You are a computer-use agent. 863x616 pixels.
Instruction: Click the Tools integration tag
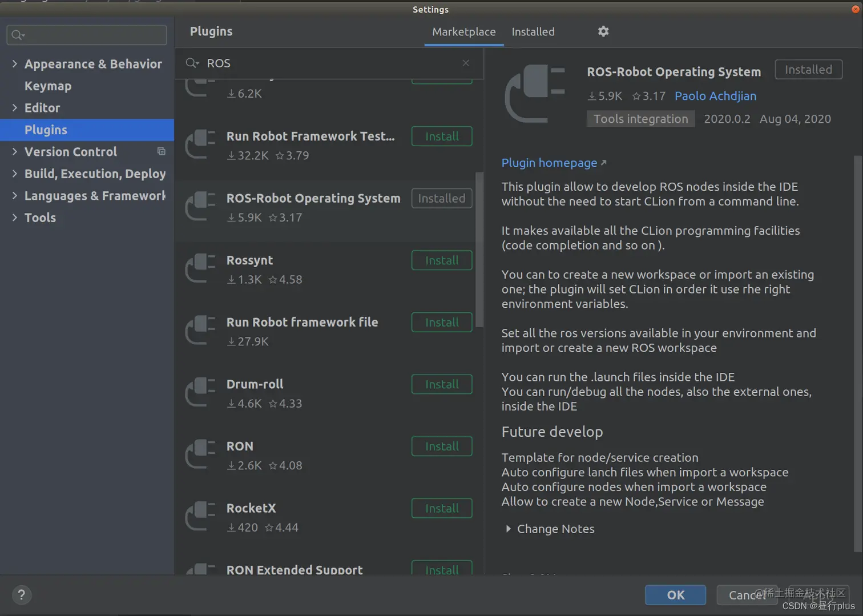coord(641,119)
